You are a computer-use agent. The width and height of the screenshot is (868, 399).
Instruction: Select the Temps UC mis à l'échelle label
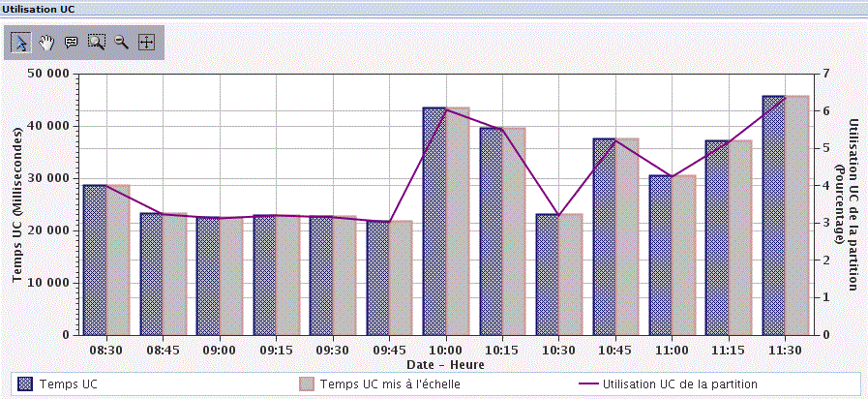pos(390,384)
